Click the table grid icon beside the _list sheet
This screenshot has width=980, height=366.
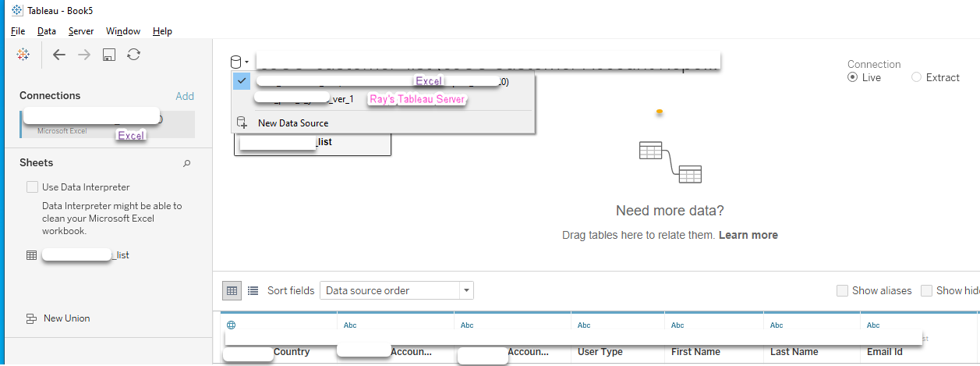click(31, 255)
